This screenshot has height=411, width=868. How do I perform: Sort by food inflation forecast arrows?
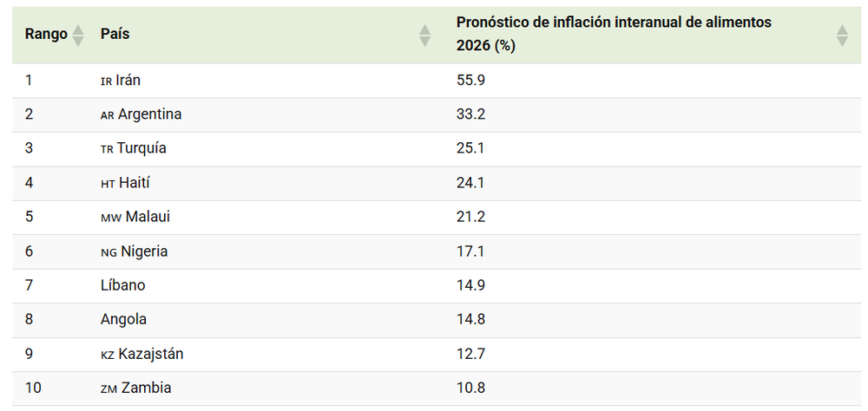[x=841, y=35]
